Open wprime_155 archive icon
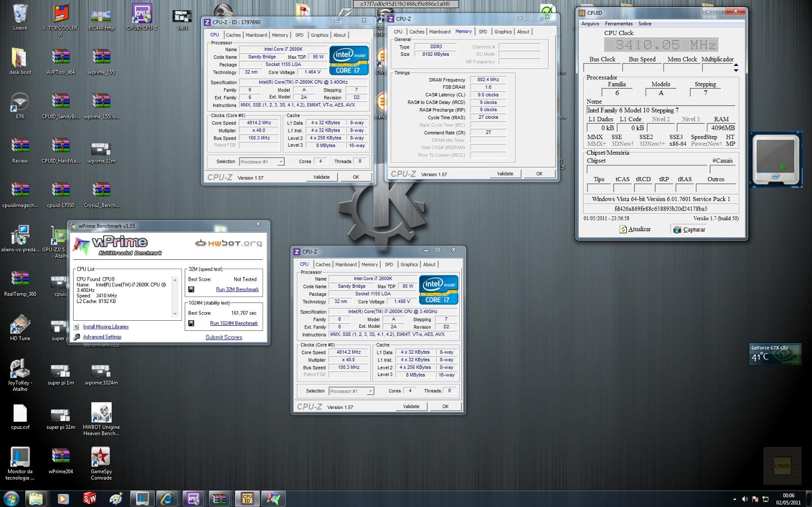Screen dimensions: 812x507 coord(101,62)
